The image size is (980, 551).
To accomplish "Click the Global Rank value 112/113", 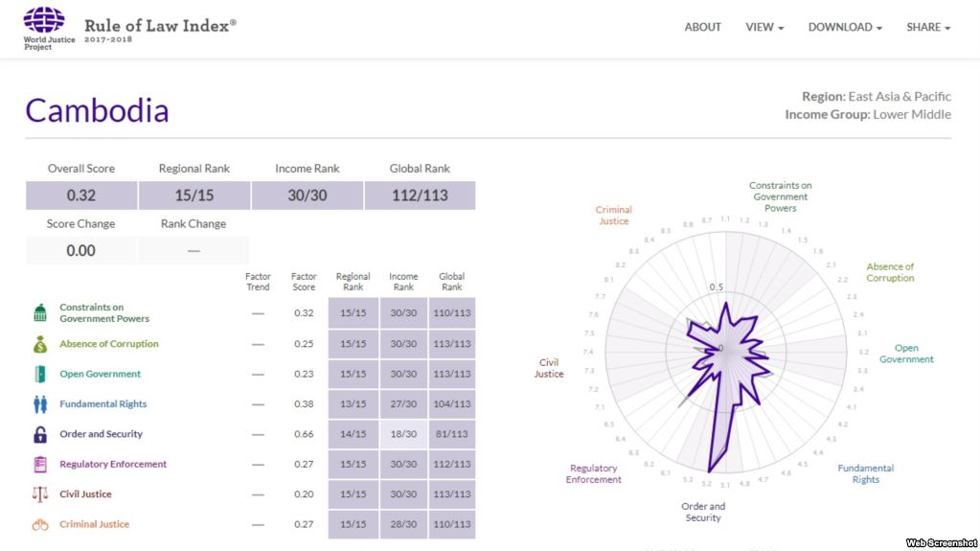I will (x=420, y=195).
